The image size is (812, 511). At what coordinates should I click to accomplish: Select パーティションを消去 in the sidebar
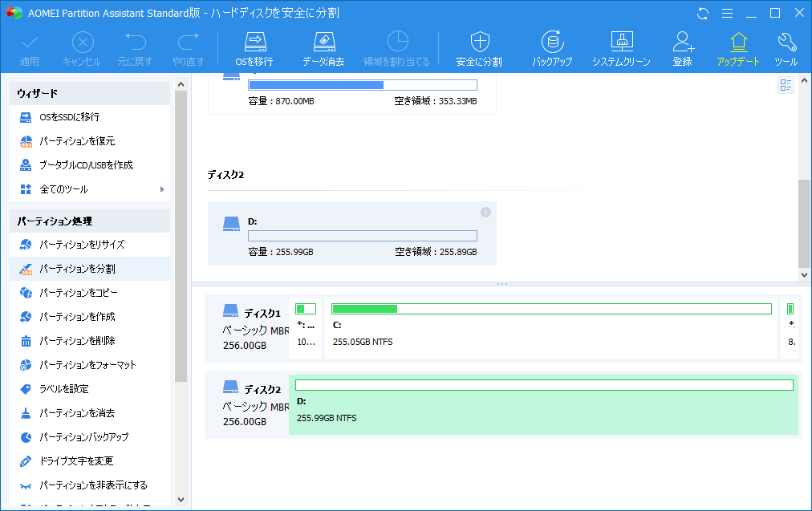tap(90, 412)
